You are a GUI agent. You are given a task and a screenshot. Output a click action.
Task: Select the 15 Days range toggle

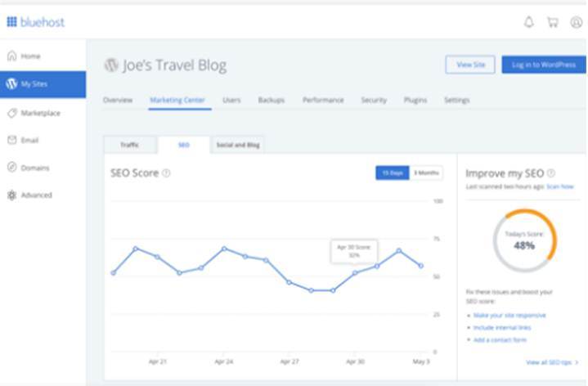pyautogui.click(x=393, y=173)
